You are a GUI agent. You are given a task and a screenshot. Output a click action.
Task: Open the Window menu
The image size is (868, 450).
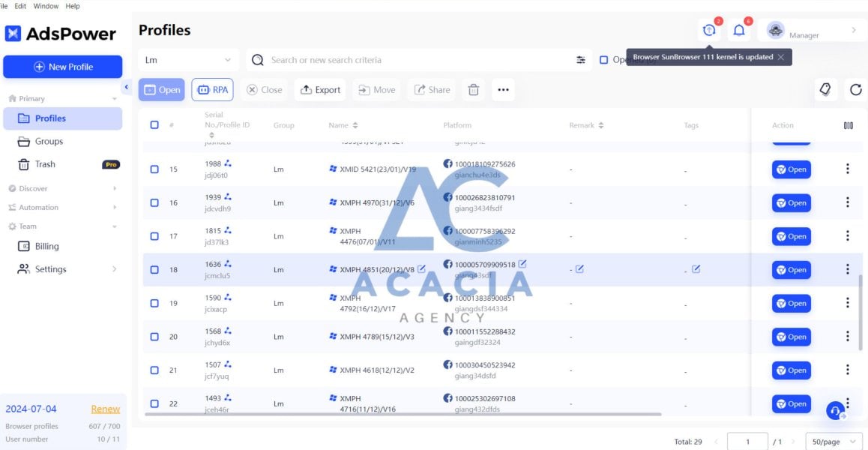46,6
